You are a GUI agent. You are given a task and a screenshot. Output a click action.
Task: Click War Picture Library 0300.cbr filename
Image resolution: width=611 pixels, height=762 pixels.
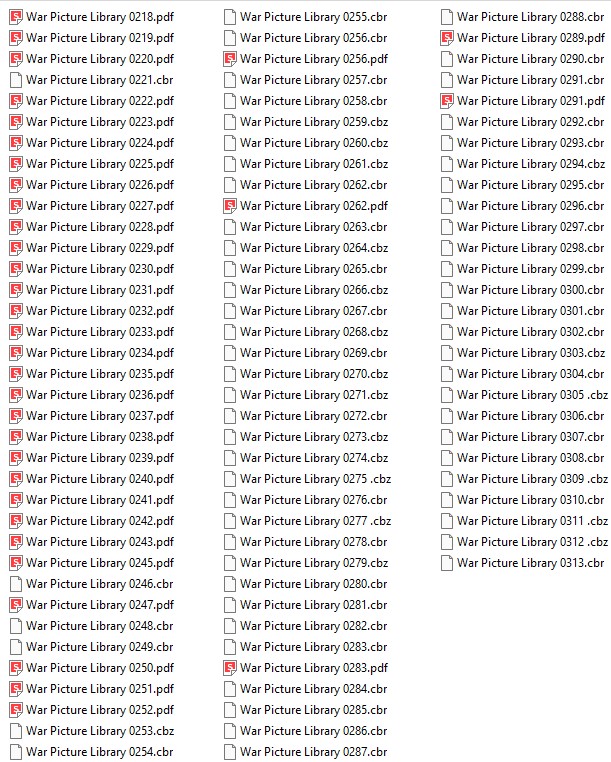click(530, 290)
